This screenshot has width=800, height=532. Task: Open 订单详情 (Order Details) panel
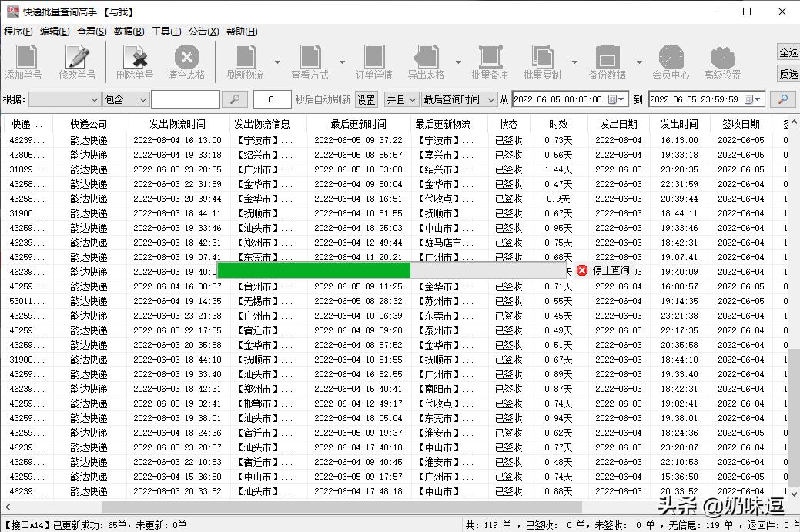pyautogui.click(x=373, y=62)
